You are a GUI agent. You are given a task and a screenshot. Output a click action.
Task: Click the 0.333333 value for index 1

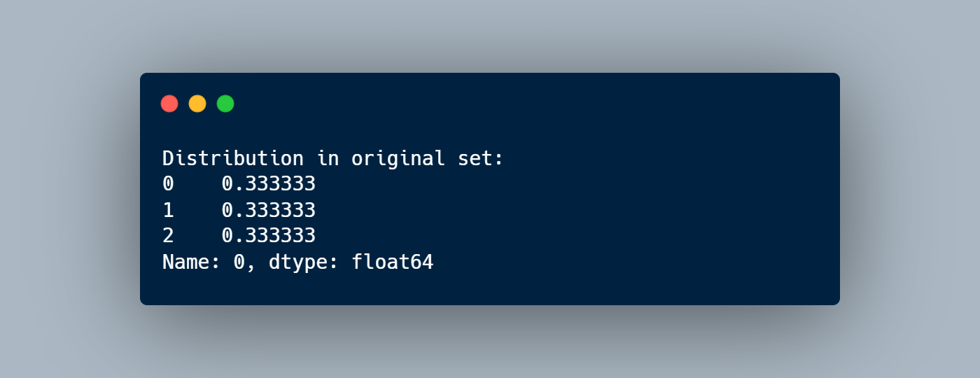268,210
